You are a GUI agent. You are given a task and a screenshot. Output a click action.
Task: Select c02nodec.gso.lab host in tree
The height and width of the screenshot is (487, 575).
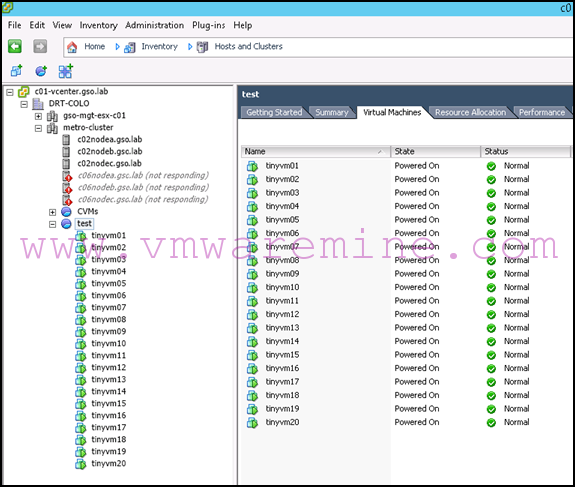click(x=109, y=164)
